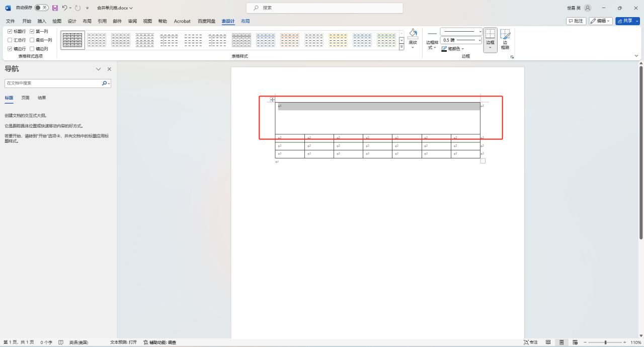644x347 pixels.
Task: Click the Redo arrow icon
Action: 77,8
